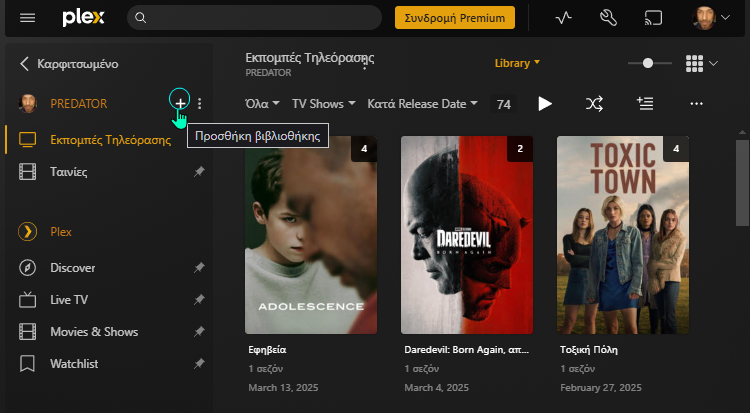The image size is (750, 413).
Task: Click the 74 item count badge
Action: point(504,104)
